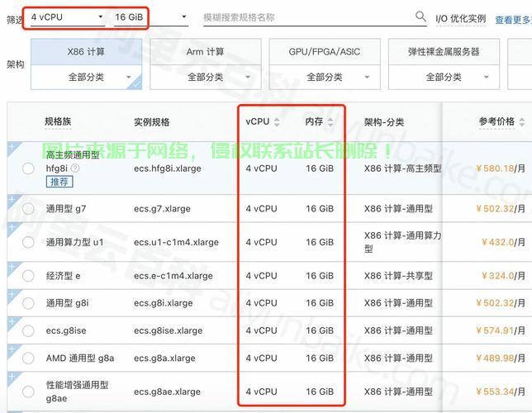Open GPU/FPGA/ASIC 全部分类 dropdown
This screenshot has width=532, height=413.
pyautogui.click(x=325, y=77)
